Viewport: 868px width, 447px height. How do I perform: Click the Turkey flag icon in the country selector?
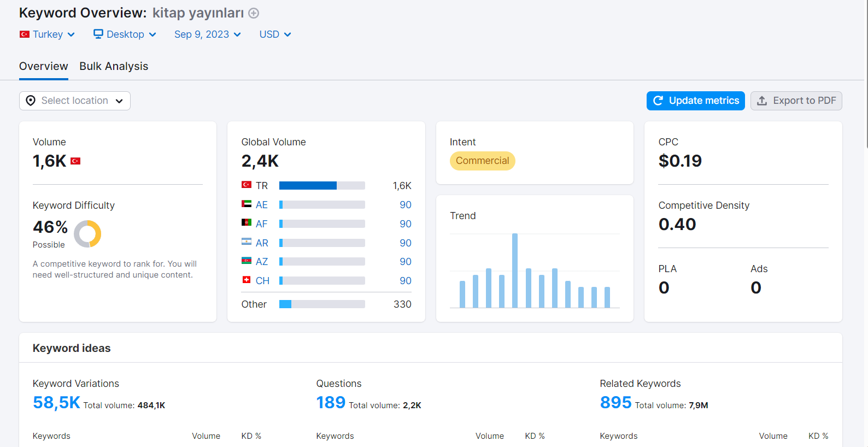[25, 34]
